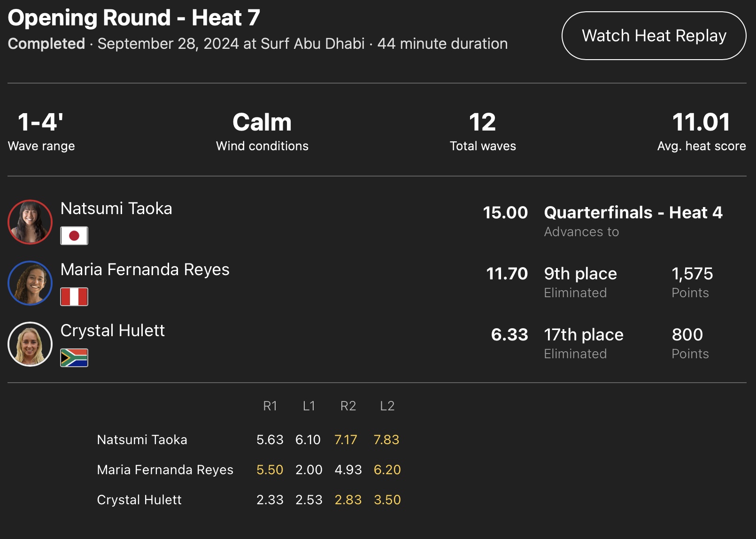The image size is (756, 539).
Task: Click the L1 column header
Action: pos(309,406)
